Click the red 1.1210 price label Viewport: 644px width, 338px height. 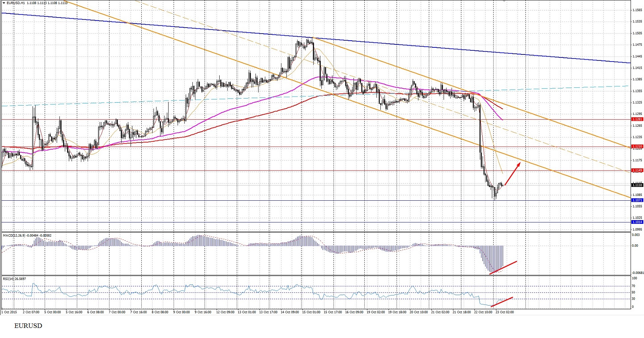tap(637, 147)
